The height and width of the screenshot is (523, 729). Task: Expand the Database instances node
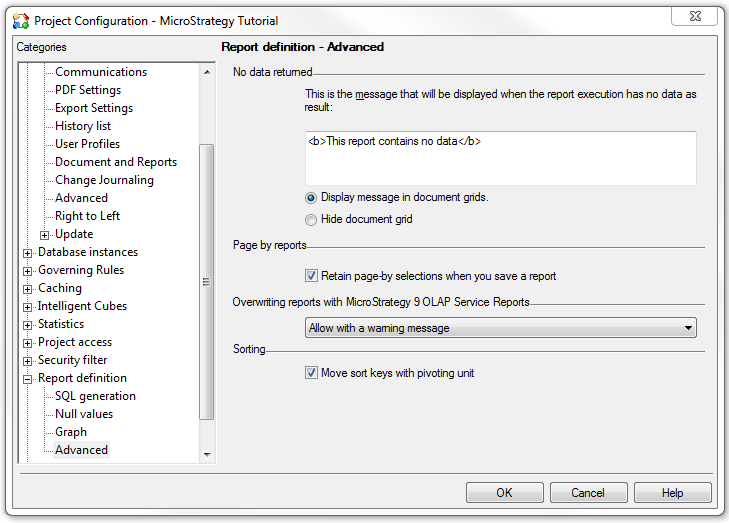(27, 253)
